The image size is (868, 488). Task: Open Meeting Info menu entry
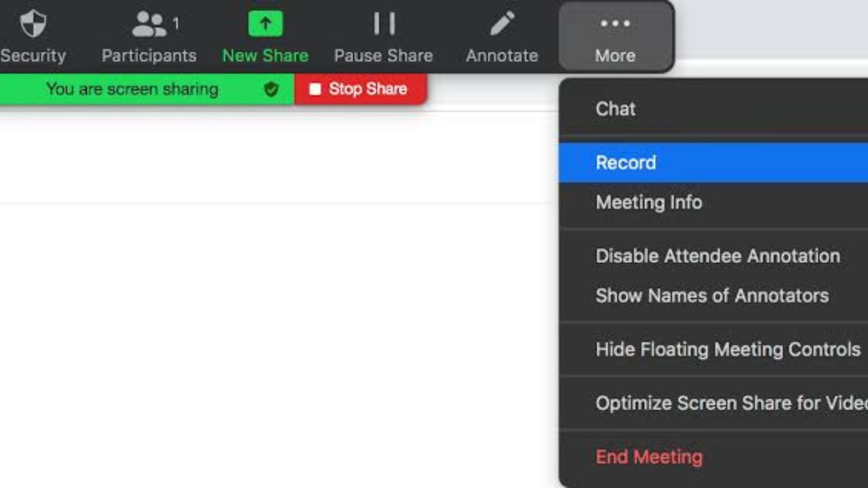(x=649, y=202)
